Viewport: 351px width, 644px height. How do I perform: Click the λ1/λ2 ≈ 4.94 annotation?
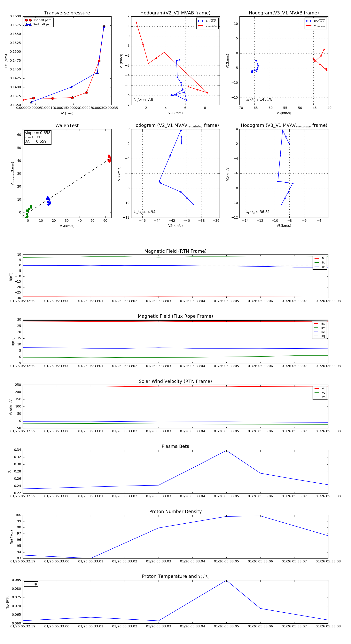click(x=144, y=212)
